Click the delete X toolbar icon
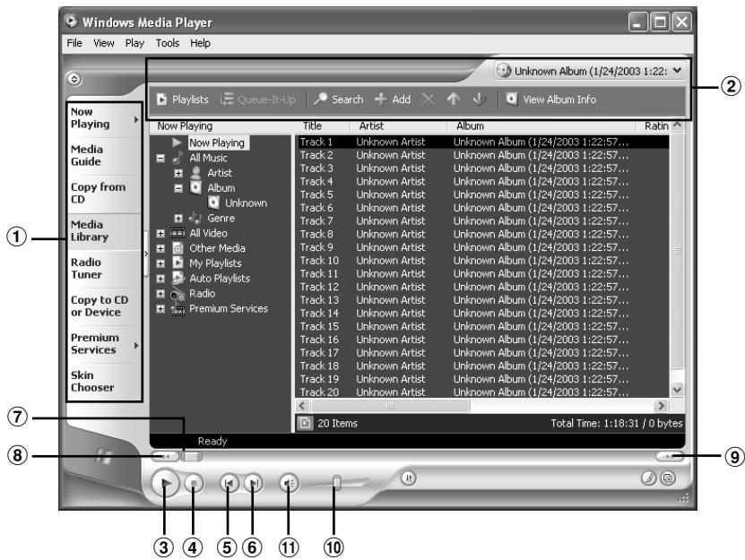 (429, 99)
